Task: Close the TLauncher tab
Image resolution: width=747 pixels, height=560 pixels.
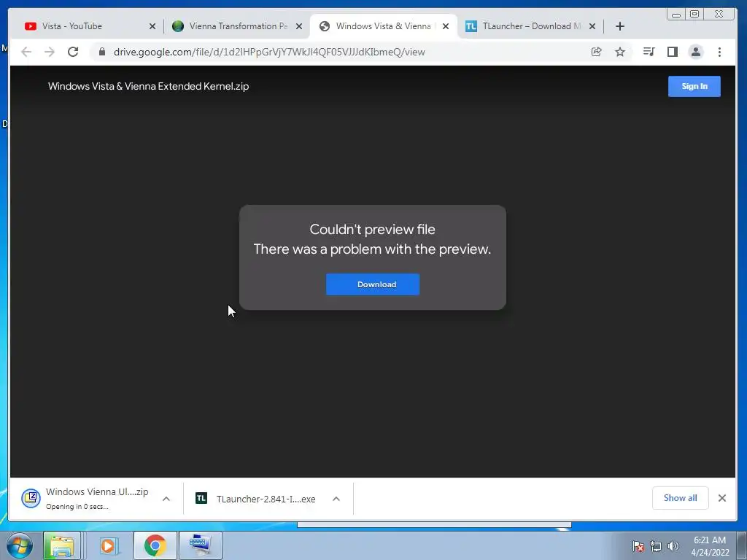Action: point(592,26)
